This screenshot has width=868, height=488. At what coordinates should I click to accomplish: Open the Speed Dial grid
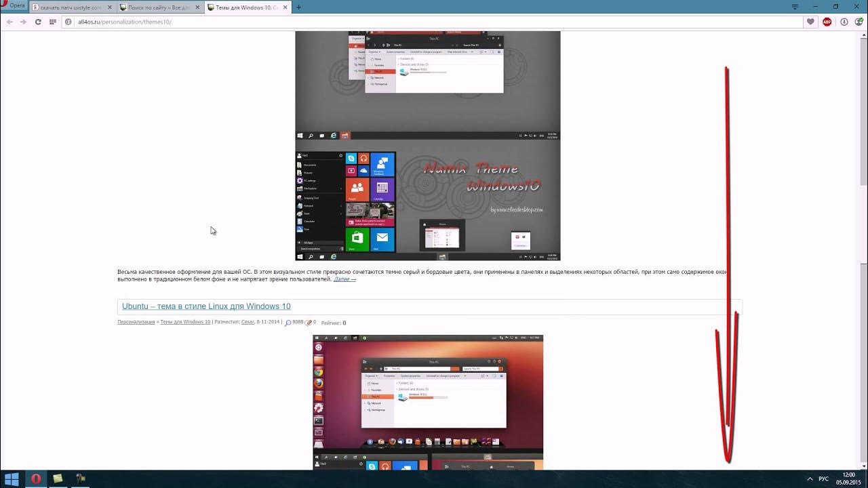tap(53, 22)
